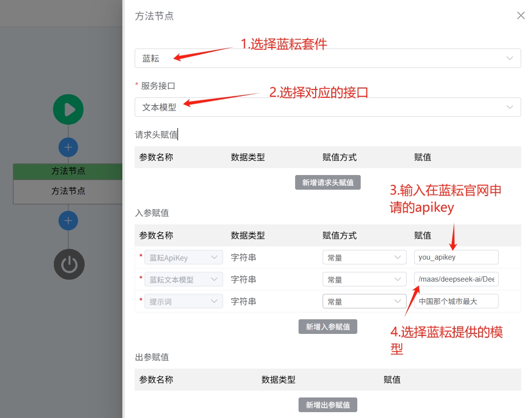The width and height of the screenshot is (532, 418).
Task: Click the lower blue plus add-node icon
Action: (x=68, y=220)
